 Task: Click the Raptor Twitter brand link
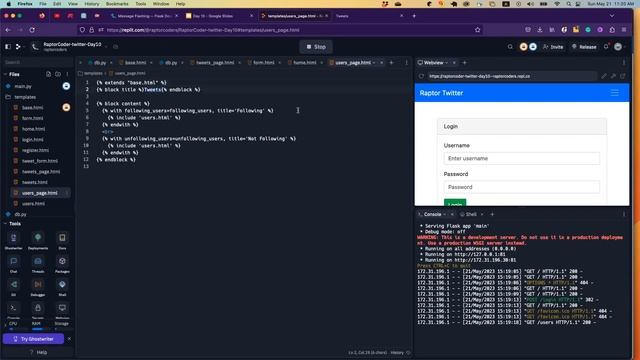point(441,93)
